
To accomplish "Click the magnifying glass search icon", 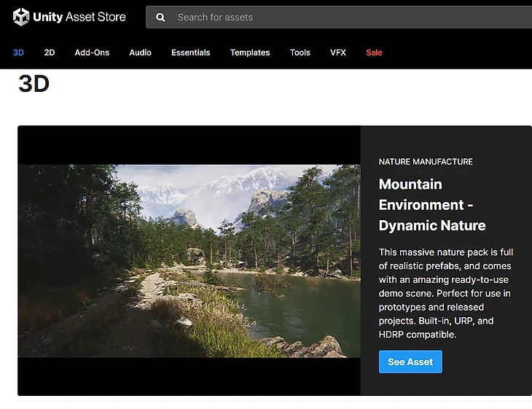I will [160, 17].
